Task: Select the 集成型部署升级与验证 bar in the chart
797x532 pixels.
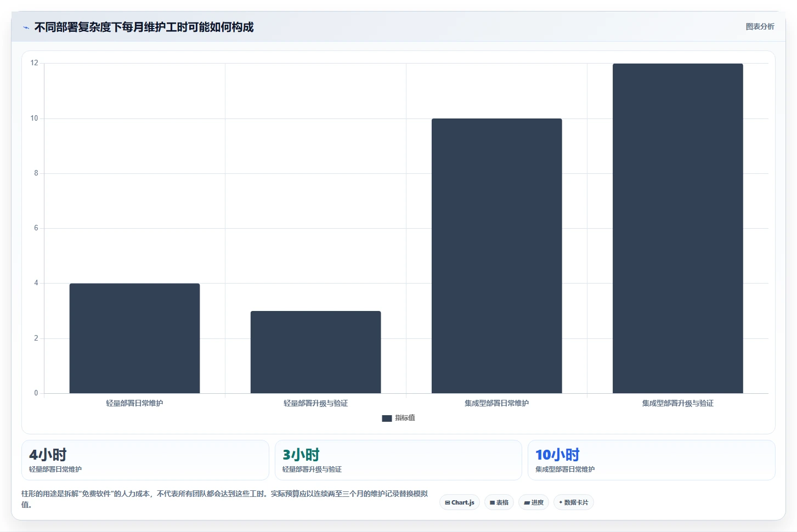Action: pos(677,228)
